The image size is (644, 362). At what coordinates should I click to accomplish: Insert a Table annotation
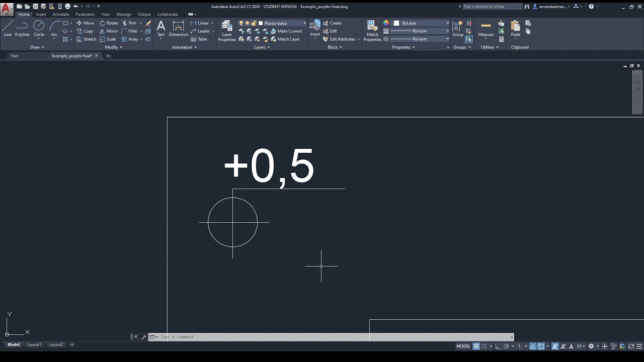(199, 39)
